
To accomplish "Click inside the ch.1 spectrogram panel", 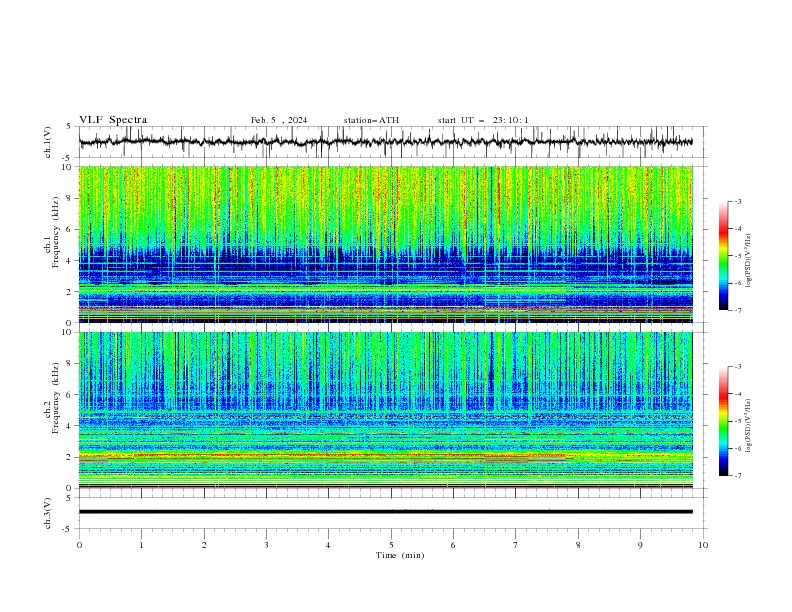I will (x=386, y=244).
